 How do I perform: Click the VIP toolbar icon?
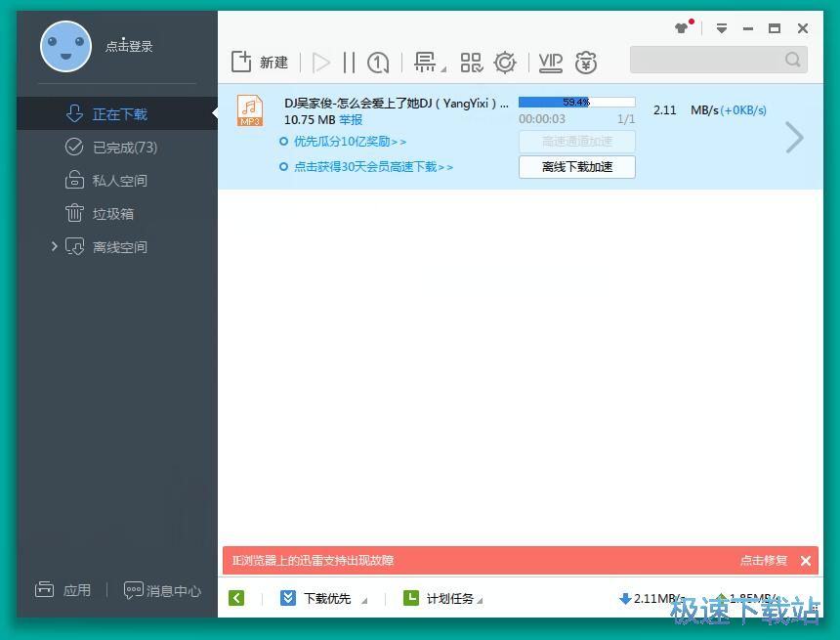551,63
